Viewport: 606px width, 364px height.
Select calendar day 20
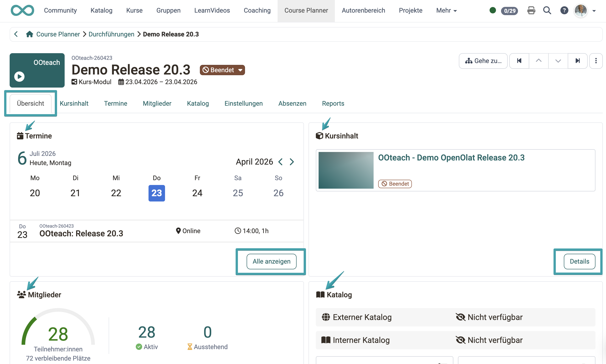35,193
